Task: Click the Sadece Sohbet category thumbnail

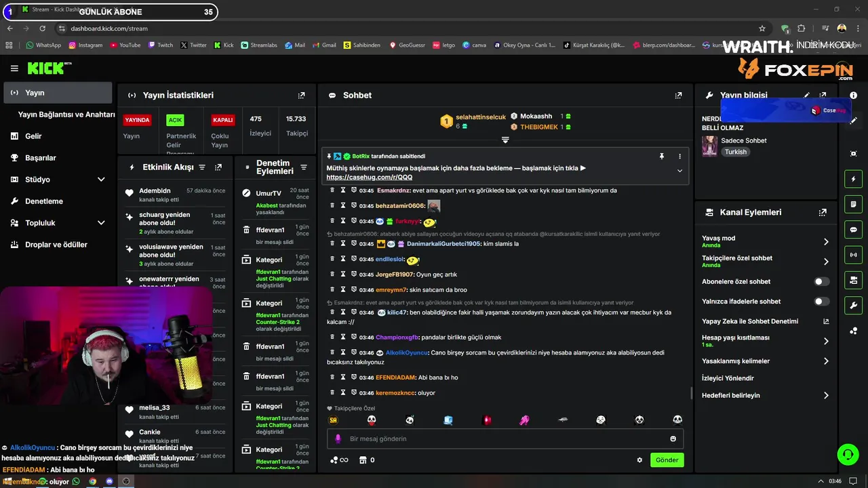Action: click(709, 146)
